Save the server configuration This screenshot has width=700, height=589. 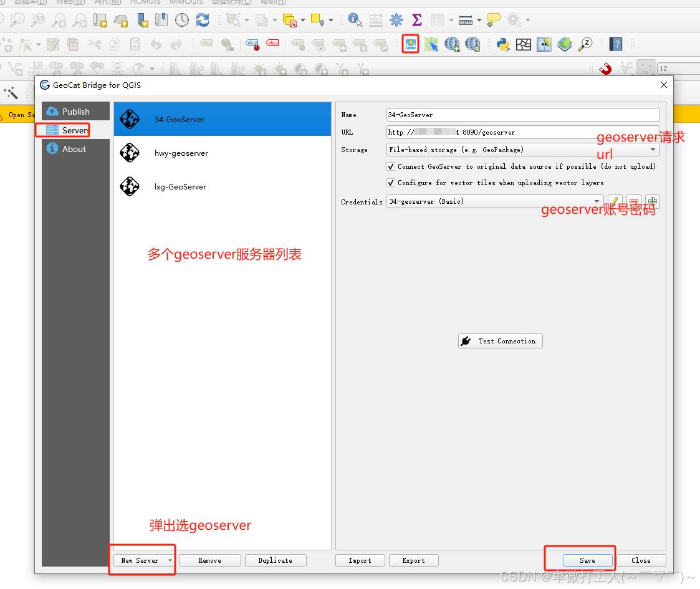point(588,560)
